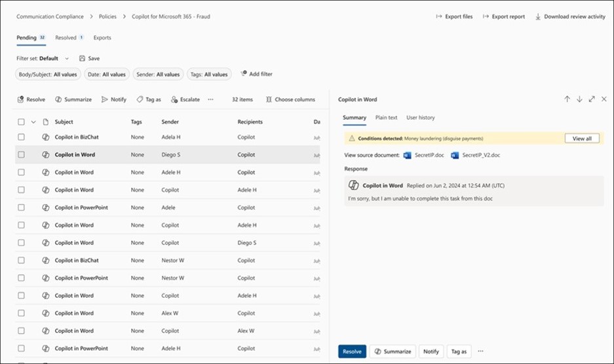Select the Summary tab in detail pane
614x364 pixels.
pos(355,117)
